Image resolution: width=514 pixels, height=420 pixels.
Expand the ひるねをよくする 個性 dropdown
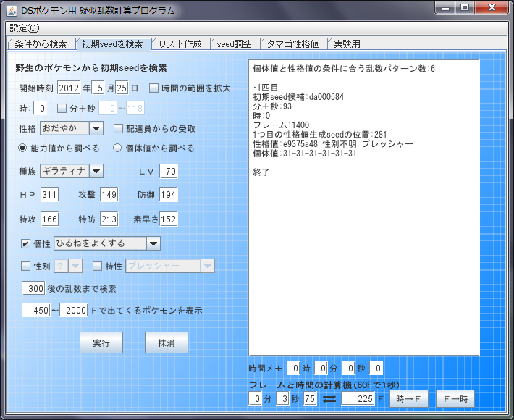[153, 243]
